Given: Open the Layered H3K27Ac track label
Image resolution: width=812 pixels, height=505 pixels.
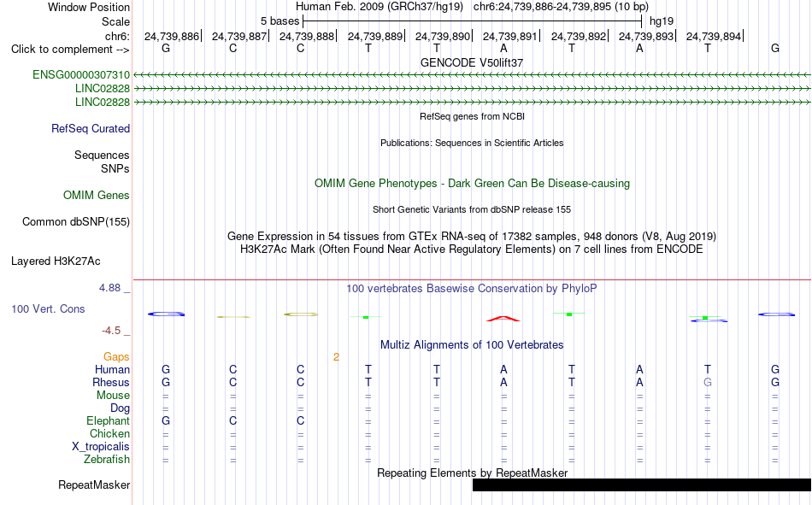Looking at the screenshot, I should tap(56, 261).
